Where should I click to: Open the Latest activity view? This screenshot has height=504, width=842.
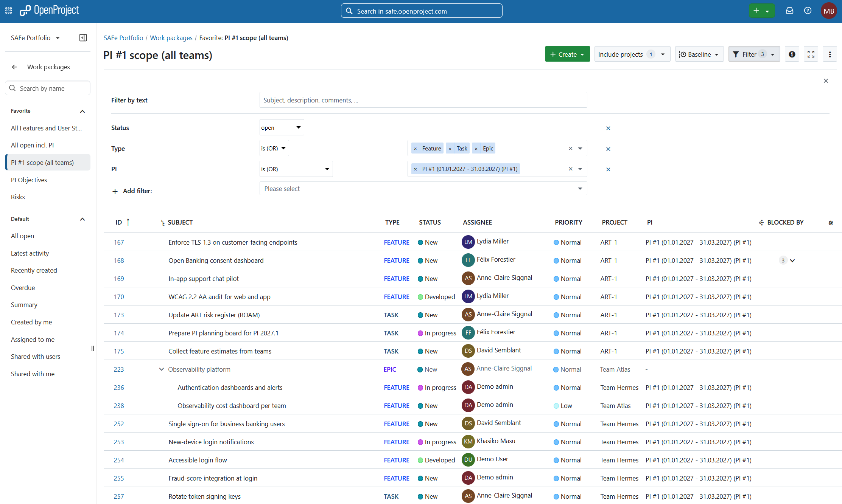tap(48, 253)
